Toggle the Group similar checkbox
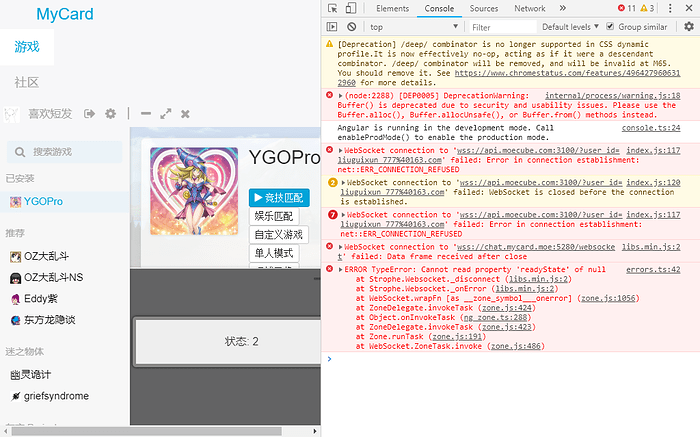 click(x=610, y=26)
